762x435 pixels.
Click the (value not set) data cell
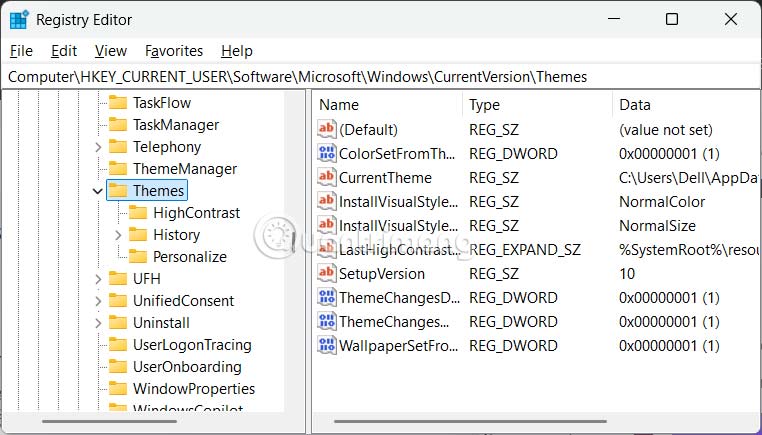666,130
